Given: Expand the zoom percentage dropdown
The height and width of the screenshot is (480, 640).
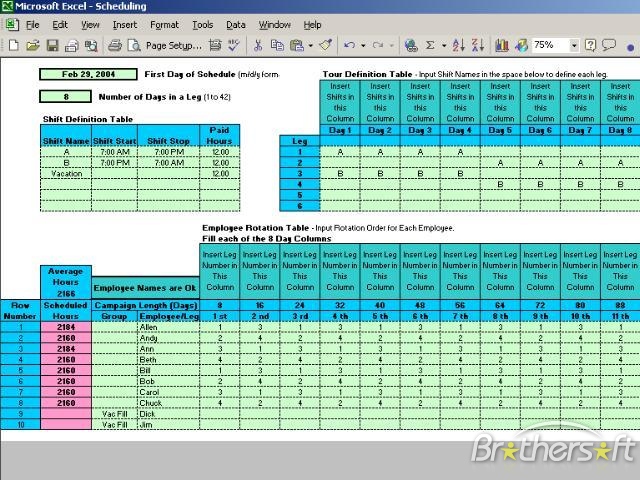Looking at the screenshot, I should [x=574, y=45].
